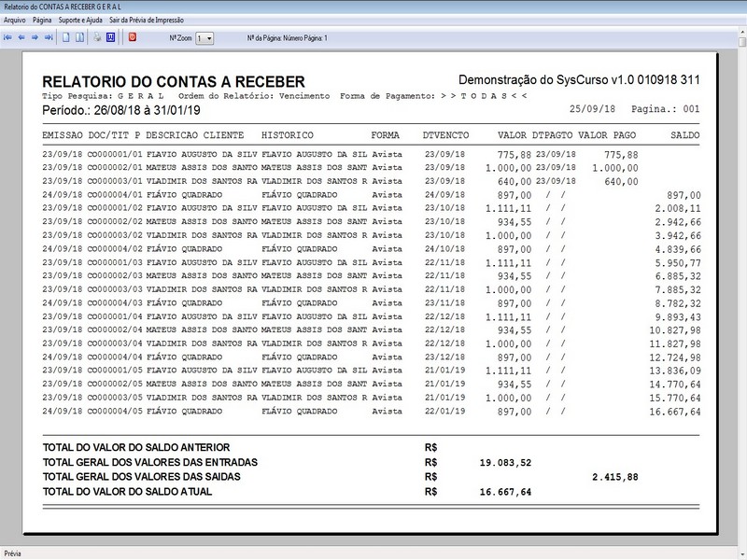Go to the first page arrow
The height and width of the screenshot is (560, 747).
coord(7,37)
